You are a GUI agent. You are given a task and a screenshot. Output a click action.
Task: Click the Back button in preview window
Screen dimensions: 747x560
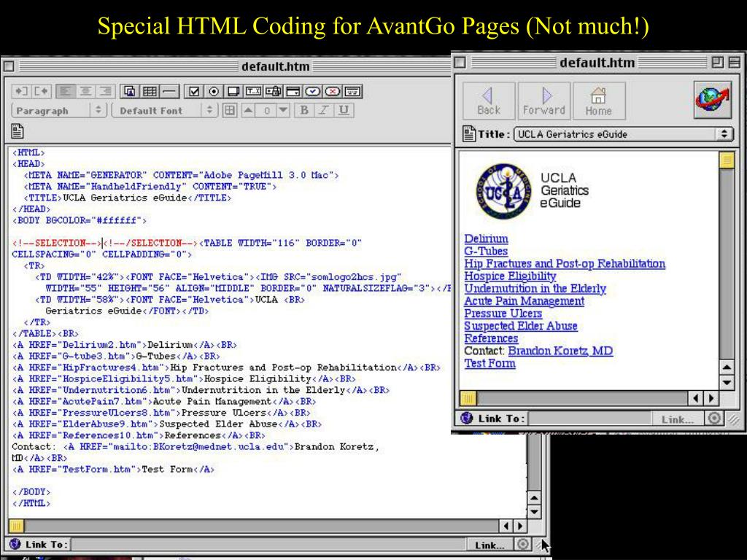(x=489, y=101)
